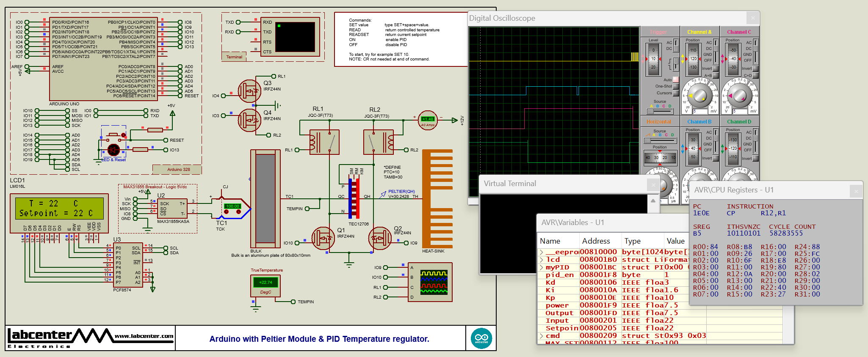The height and width of the screenshot is (357, 868).
Task: Enable One-Shot trigger mode
Action: pyautogui.click(x=676, y=86)
